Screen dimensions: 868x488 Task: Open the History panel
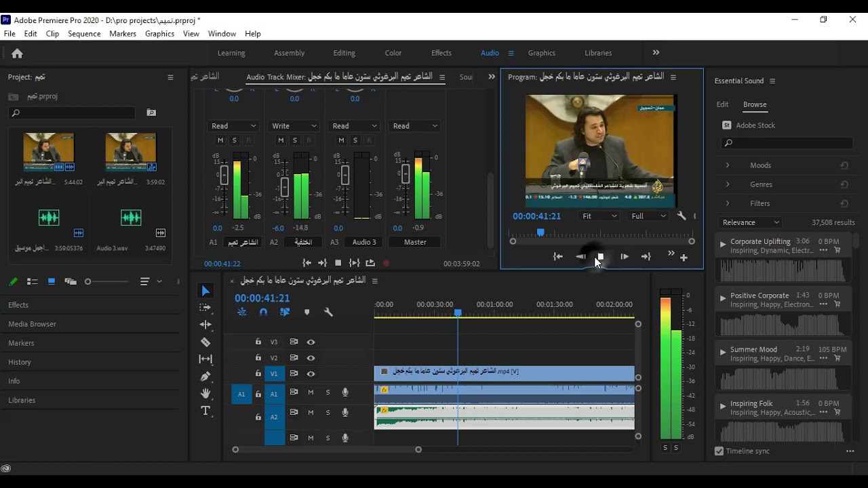[20, 362]
